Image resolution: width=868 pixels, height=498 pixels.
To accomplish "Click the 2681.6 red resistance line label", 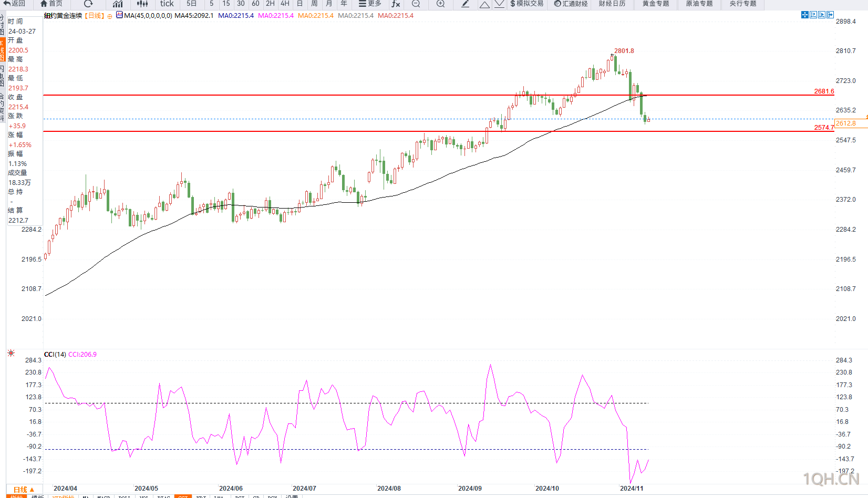I will pos(824,91).
